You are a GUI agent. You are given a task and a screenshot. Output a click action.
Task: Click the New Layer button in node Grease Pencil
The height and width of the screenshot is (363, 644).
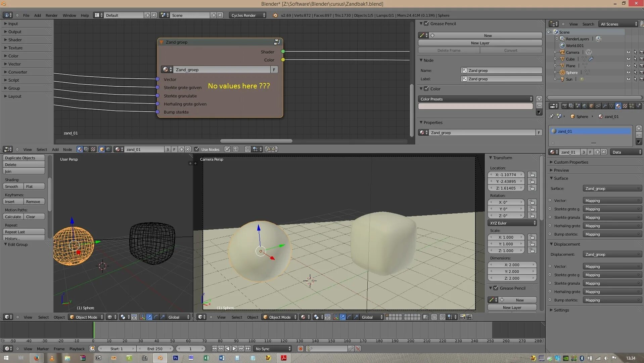click(x=480, y=43)
